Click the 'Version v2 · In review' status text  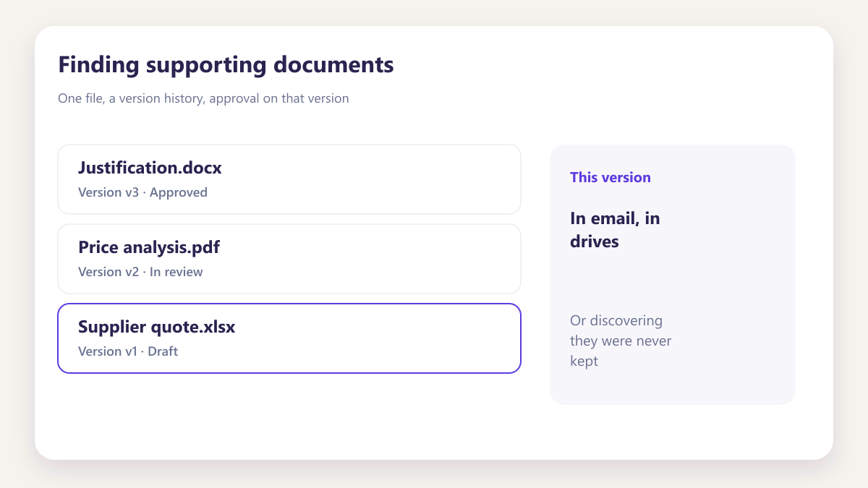pos(140,272)
